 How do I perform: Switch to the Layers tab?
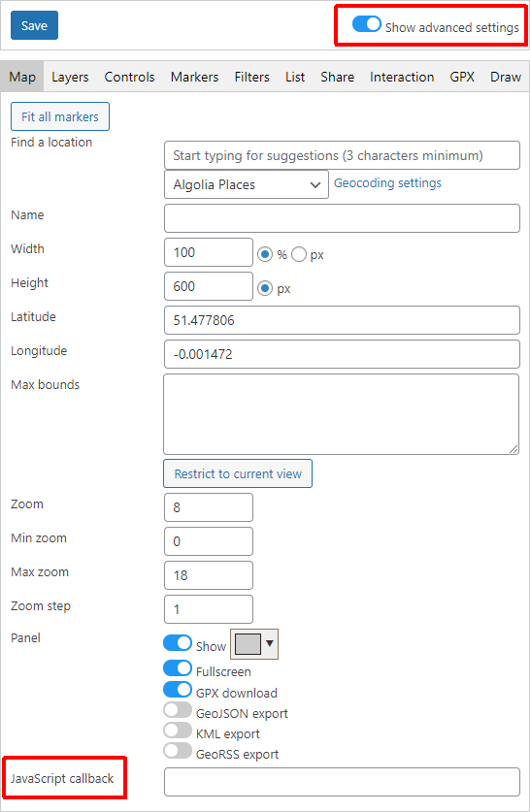(70, 77)
